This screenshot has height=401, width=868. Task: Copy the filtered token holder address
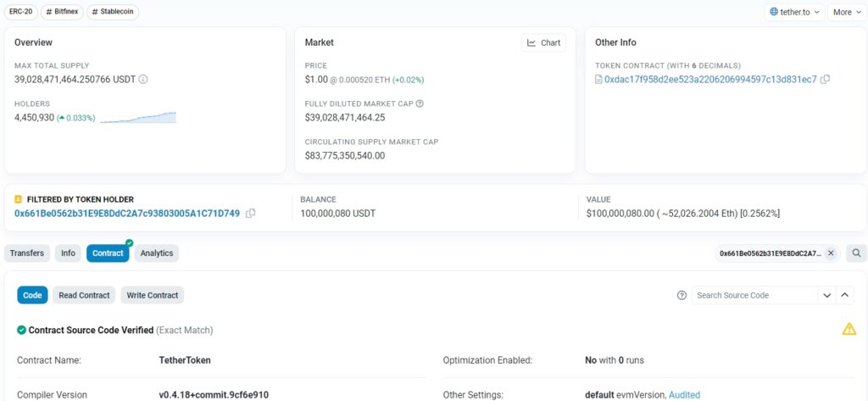pos(250,214)
